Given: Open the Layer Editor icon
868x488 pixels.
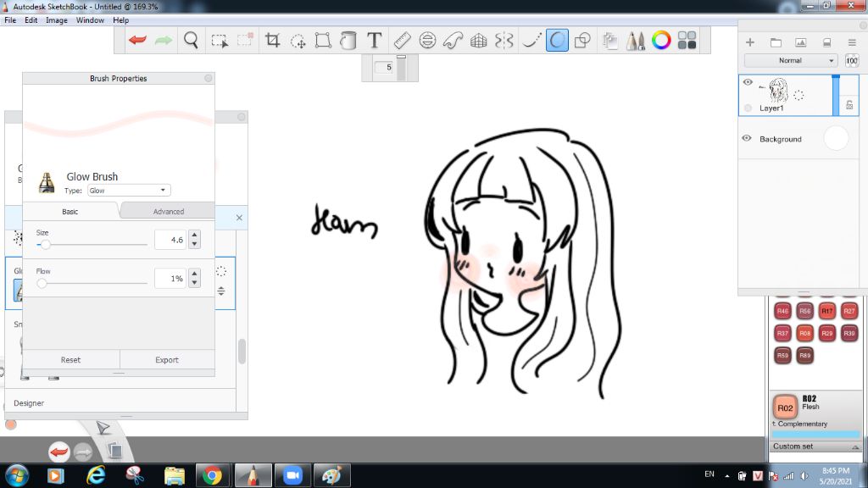Looking at the screenshot, I should pos(610,41).
